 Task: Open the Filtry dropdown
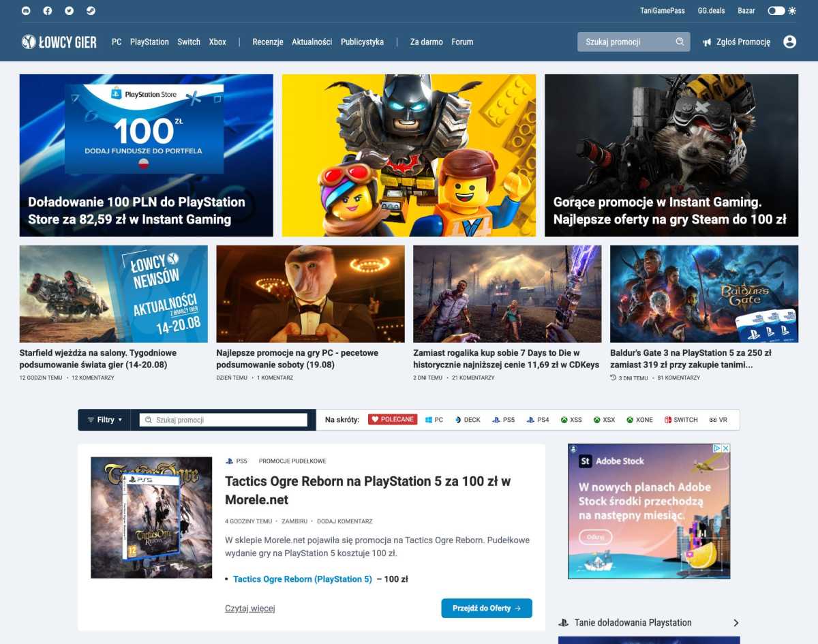click(103, 419)
